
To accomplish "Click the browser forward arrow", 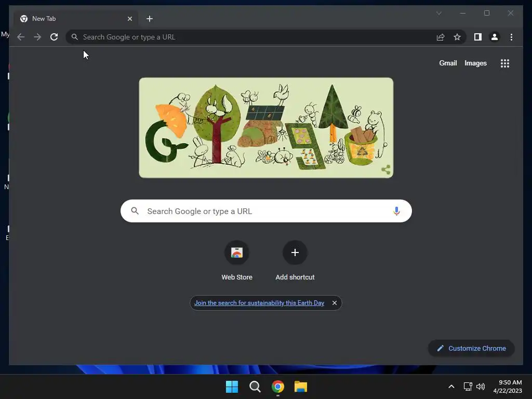I will 37,37.
